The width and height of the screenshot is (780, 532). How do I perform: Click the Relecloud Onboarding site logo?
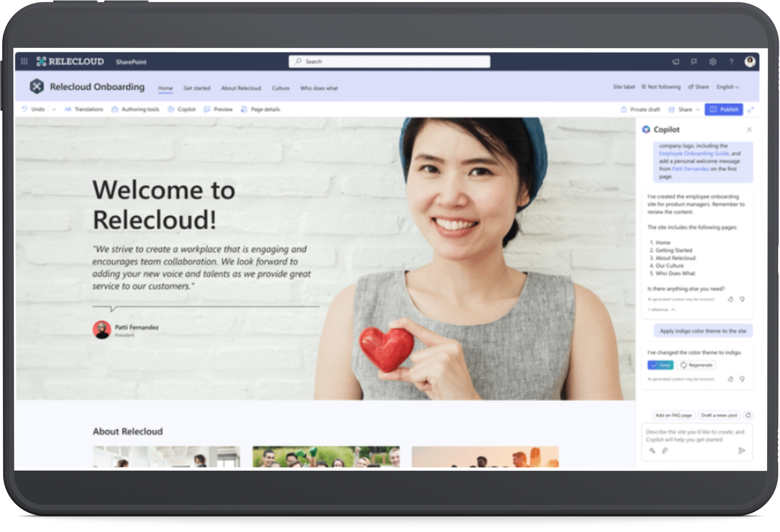click(37, 86)
